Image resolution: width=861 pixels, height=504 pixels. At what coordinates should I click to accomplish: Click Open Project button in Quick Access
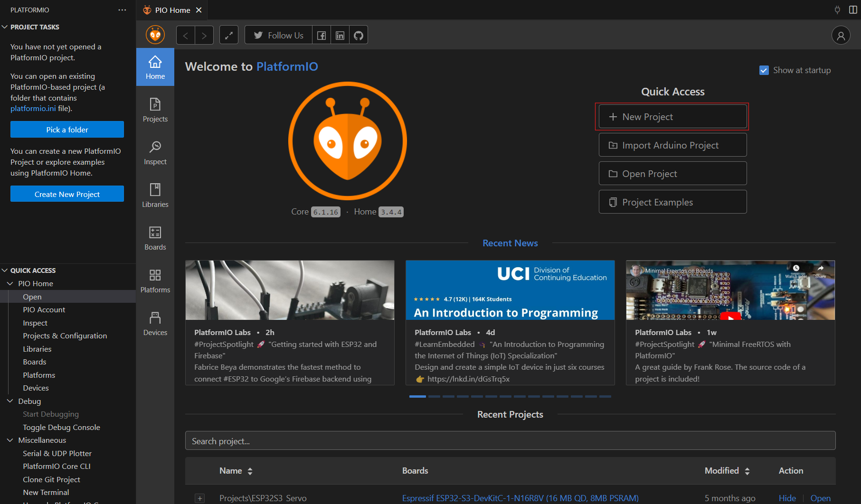pos(672,174)
